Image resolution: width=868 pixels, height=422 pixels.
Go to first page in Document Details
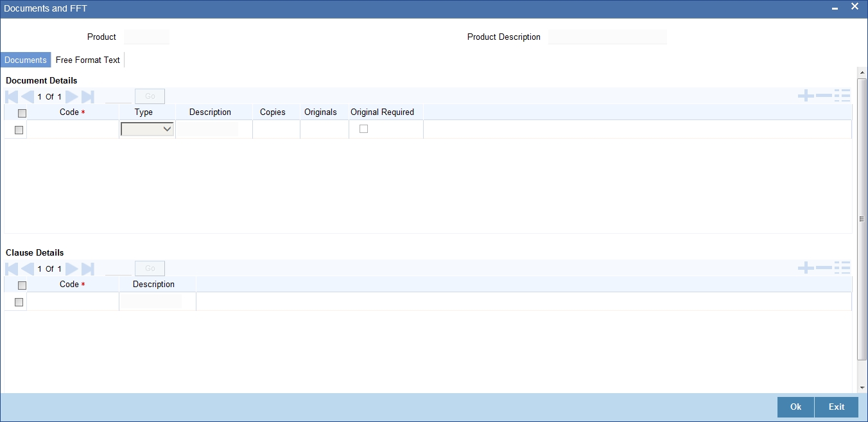(x=12, y=97)
